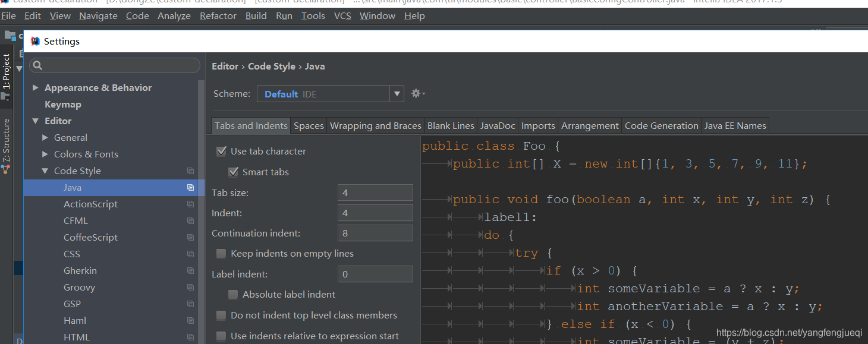This screenshot has height=344, width=868.
Task: Open the JavaDoc tab
Action: [498, 126]
